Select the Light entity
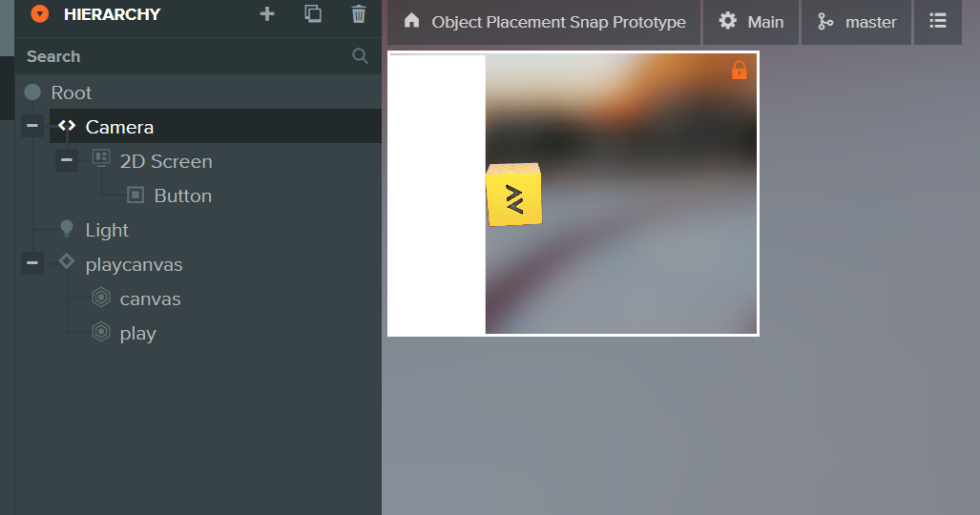Screen dimensions: 980x515 coord(106,230)
